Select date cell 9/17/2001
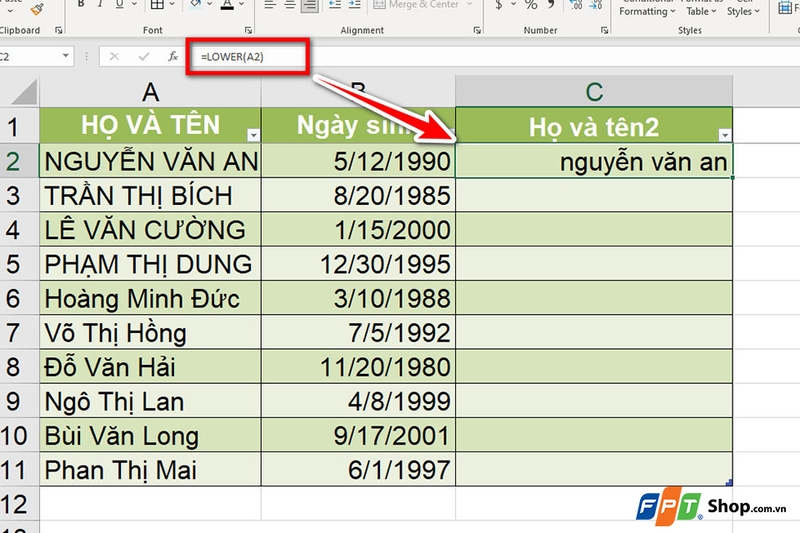 click(358, 435)
